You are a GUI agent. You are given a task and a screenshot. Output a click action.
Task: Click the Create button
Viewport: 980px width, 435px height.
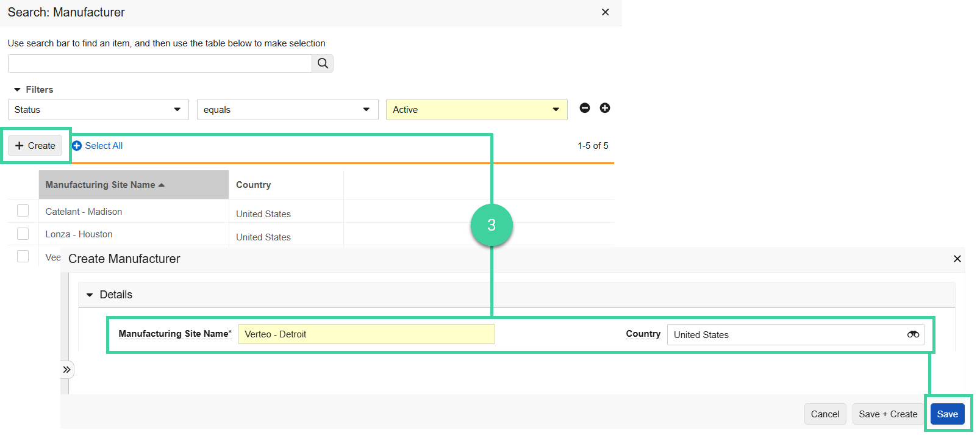pos(35,146)
